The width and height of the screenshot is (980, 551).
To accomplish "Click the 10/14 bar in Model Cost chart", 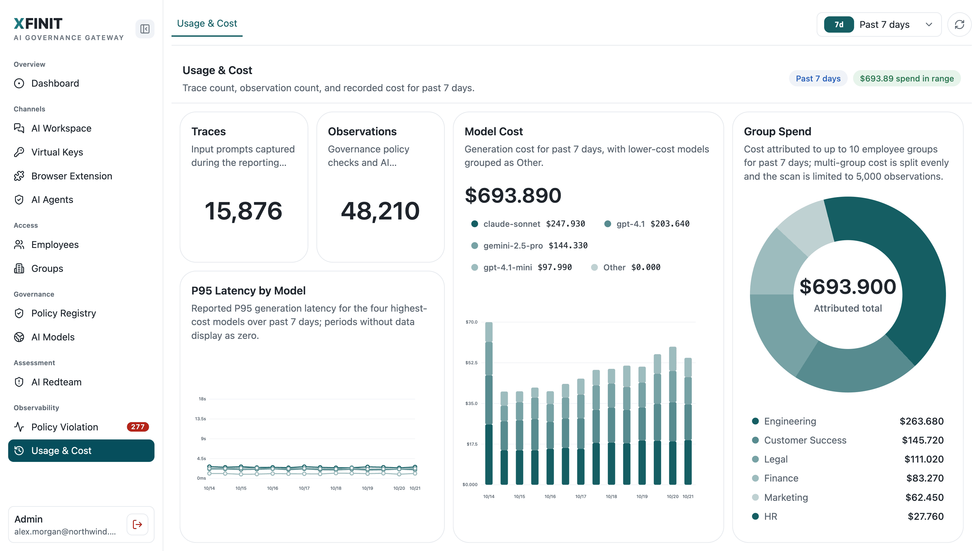I will (488, 403).
